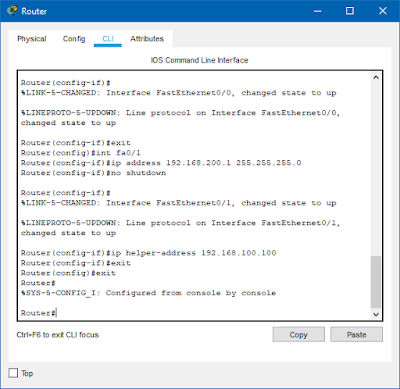Click the Copy button
Screen dimensions: 400x389
pyautogui.click(x=298, y=334)
